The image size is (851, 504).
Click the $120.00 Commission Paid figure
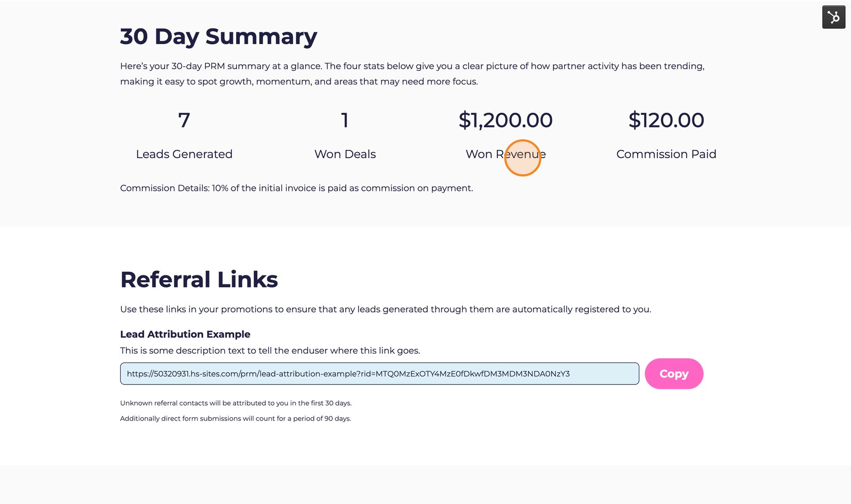[666, 120]
